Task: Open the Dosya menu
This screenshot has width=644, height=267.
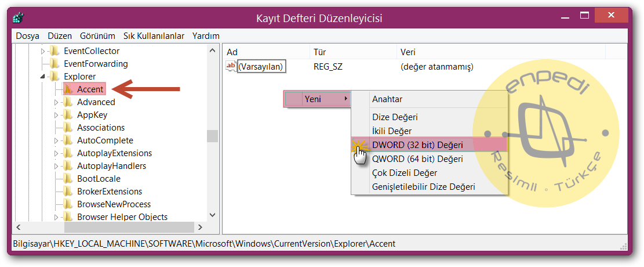Action: (27, 36)
